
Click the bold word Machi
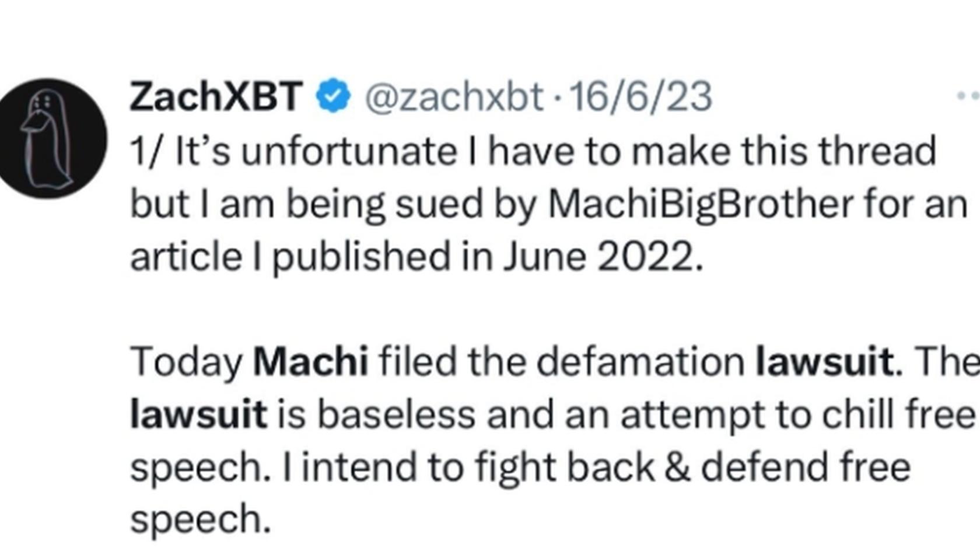[310, 361]
